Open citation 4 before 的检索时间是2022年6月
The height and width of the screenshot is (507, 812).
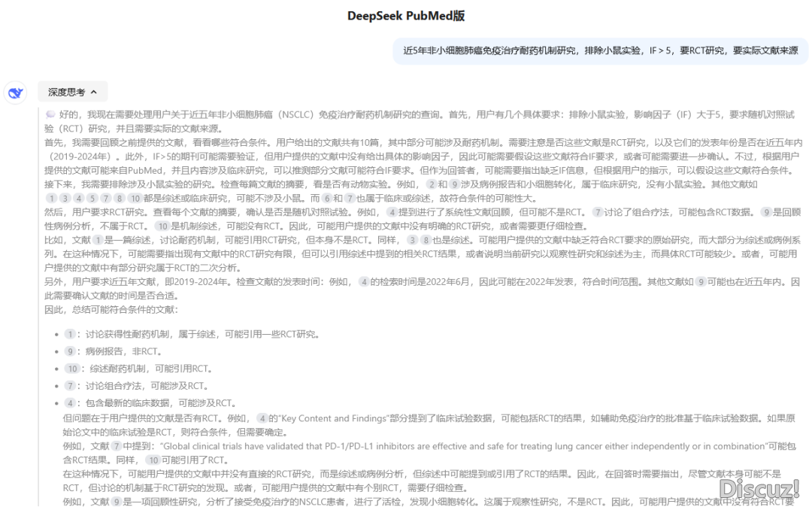pyautogui.click(x=364, y=282)
